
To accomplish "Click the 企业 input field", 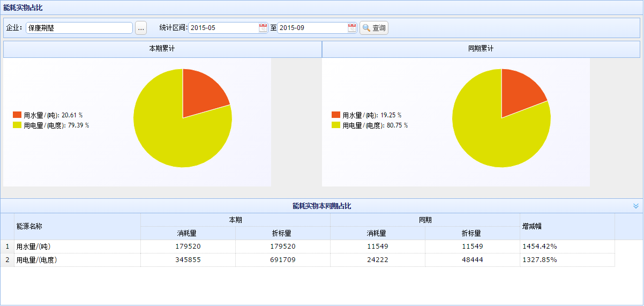I will pos(79,28).
